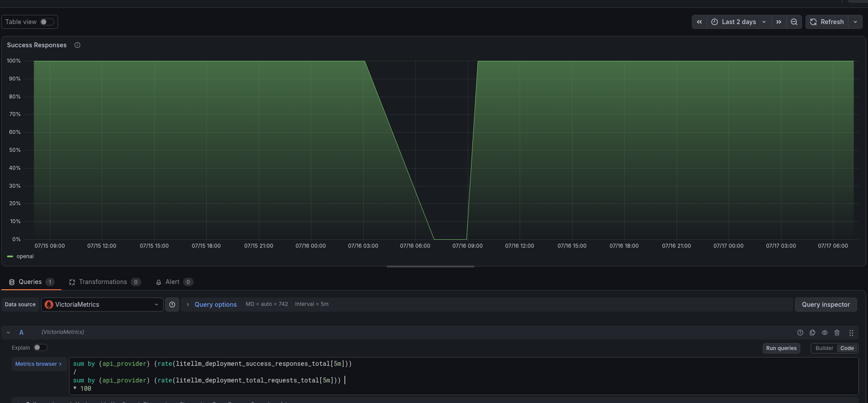
Task: Click the Success Responses panel title
Action: point(37,45)
